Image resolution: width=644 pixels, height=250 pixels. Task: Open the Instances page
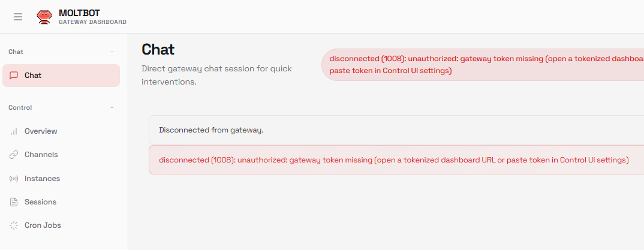coord(42,179)
